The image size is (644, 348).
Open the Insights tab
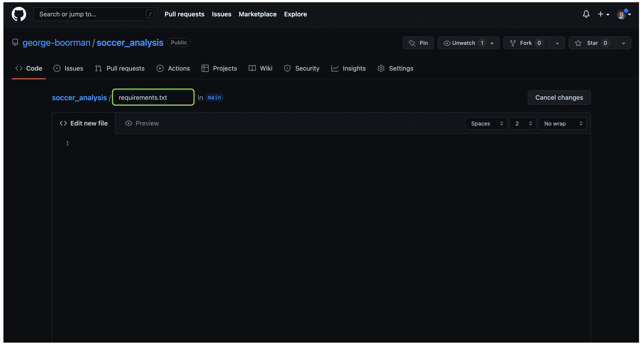[348, 68]
